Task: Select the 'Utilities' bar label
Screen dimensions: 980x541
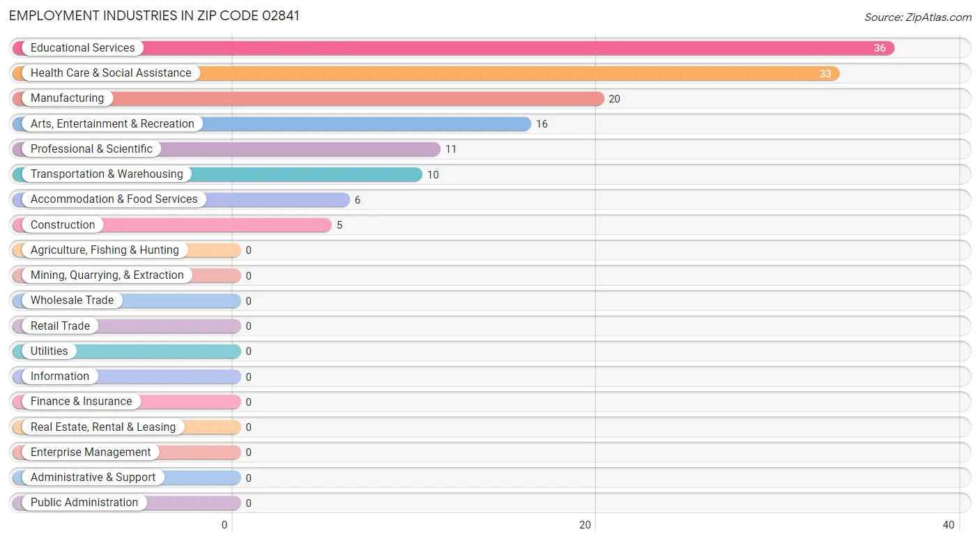Action: tap(49, 351)
